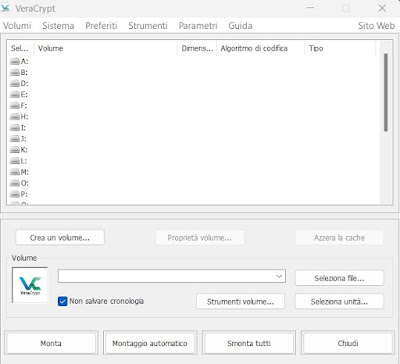Click the Sel... column header
This screenshot has width=400, height=364.
[20, 48]
